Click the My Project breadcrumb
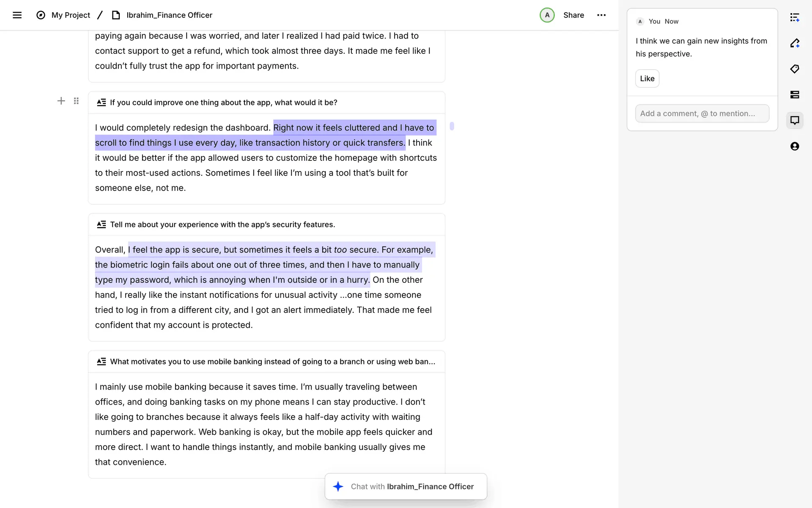Image resolution: width=812 pixels, height=508 pixels. tap(71, 15)
